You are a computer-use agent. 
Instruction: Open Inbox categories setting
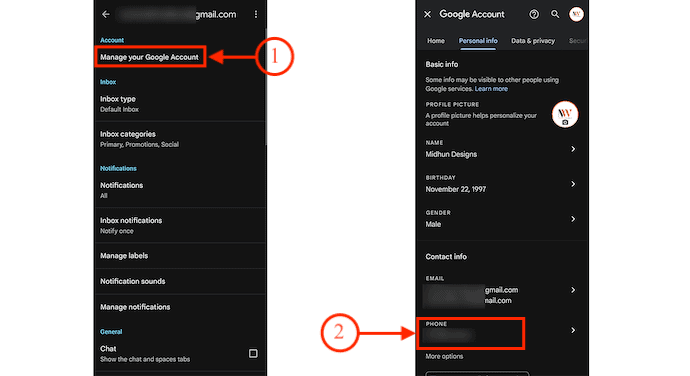(180, 139)
